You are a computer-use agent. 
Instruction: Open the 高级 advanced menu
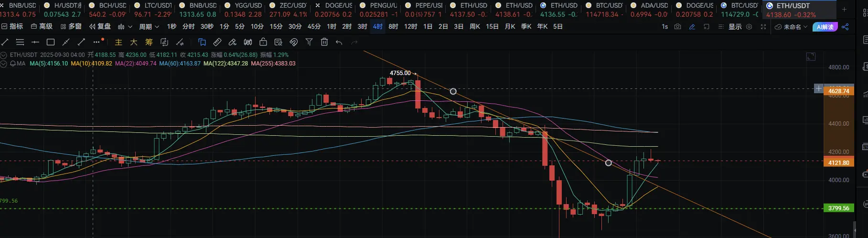[x=42, y=26]
